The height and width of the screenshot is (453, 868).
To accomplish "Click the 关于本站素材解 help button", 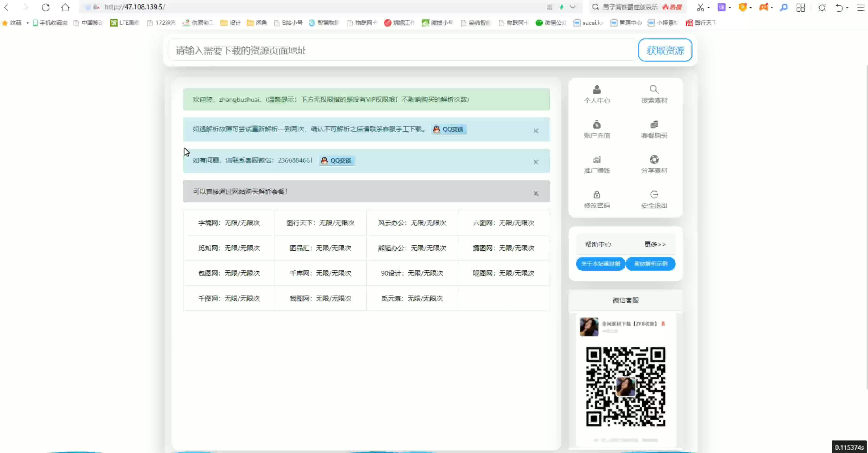I will tap(600, 264).
